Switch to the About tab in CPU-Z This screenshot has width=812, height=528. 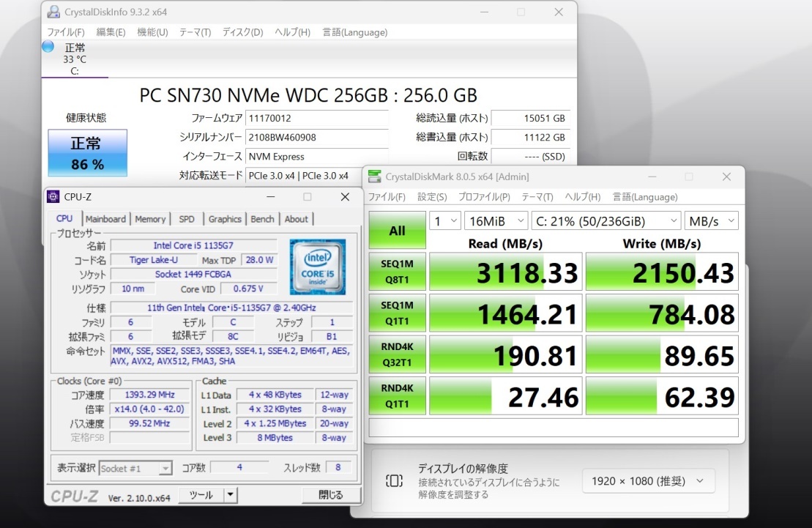tap(297, 219)
